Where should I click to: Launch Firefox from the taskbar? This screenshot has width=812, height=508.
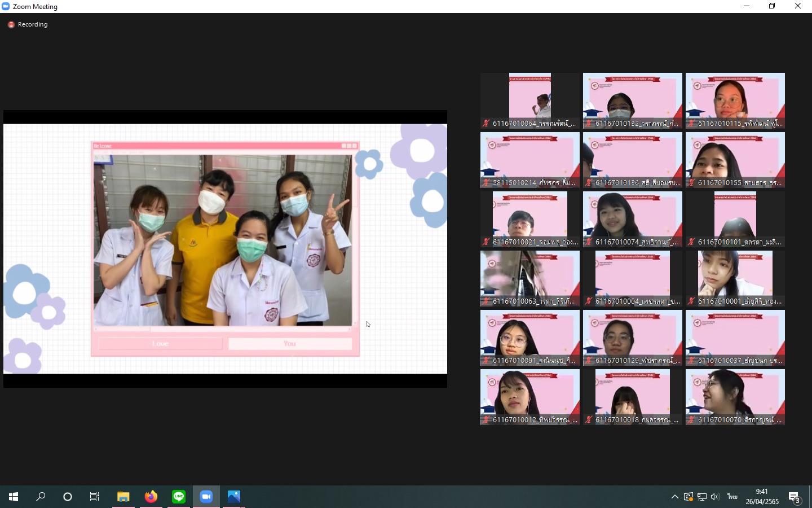click(151, 497)
